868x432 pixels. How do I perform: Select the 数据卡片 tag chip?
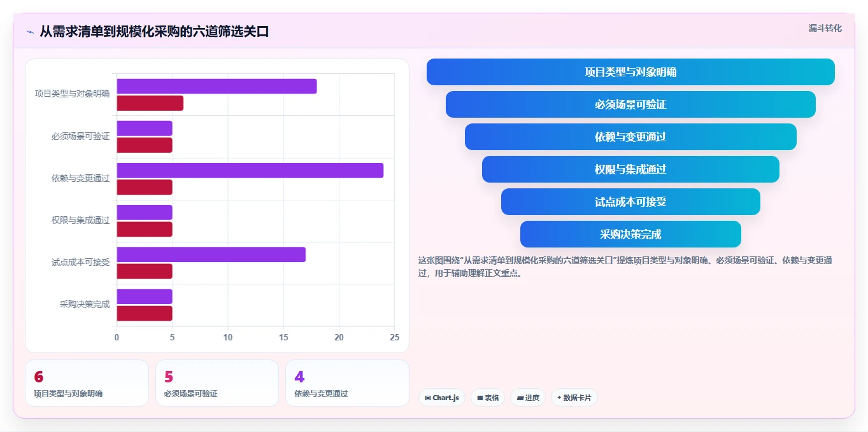point(574,398)
